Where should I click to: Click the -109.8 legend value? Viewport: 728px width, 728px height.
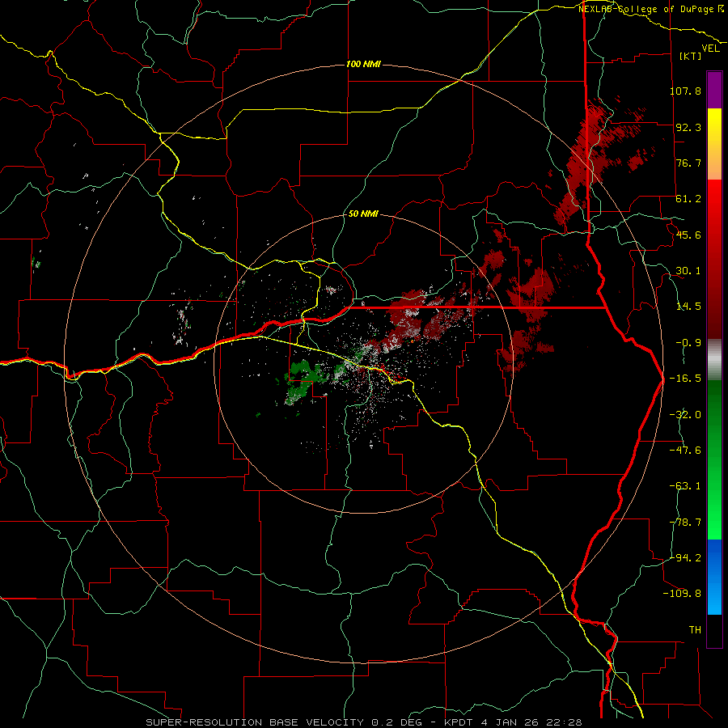[682, 594]
